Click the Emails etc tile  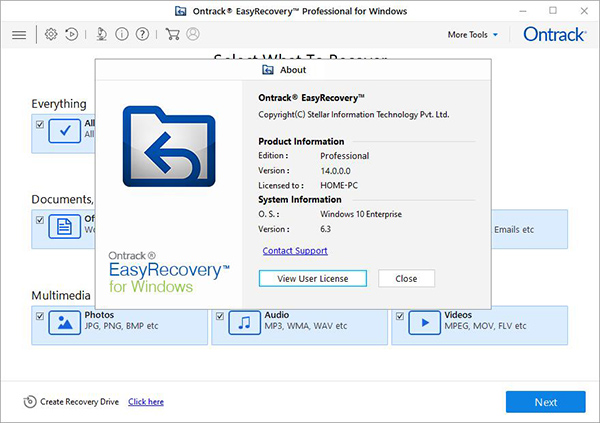(x=530, y=229)
